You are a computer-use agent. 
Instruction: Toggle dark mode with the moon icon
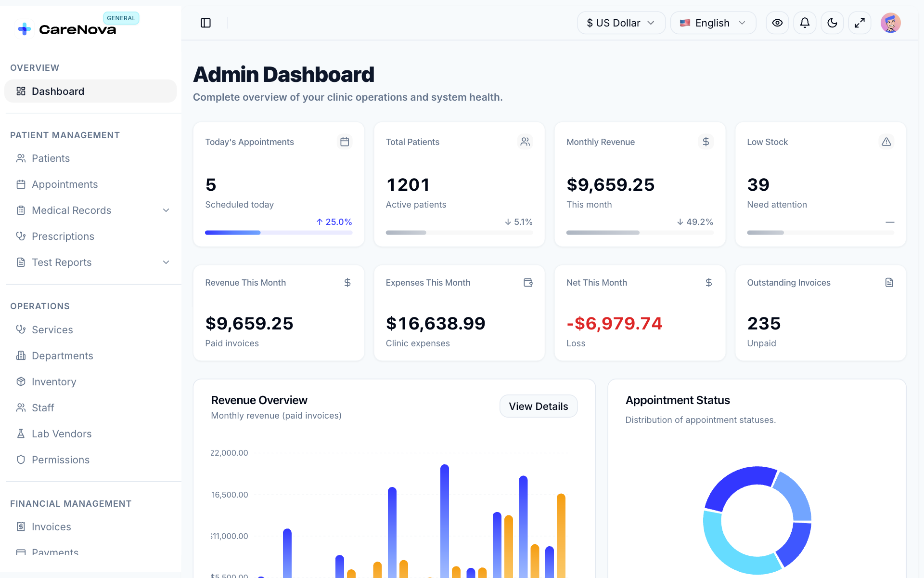click(832, 23)
